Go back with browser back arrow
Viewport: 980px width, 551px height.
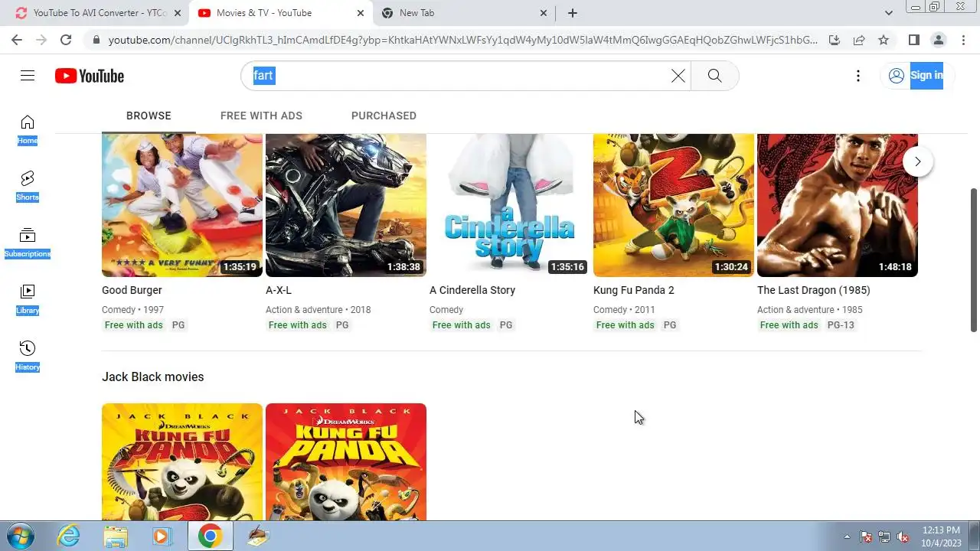(17, 40)
